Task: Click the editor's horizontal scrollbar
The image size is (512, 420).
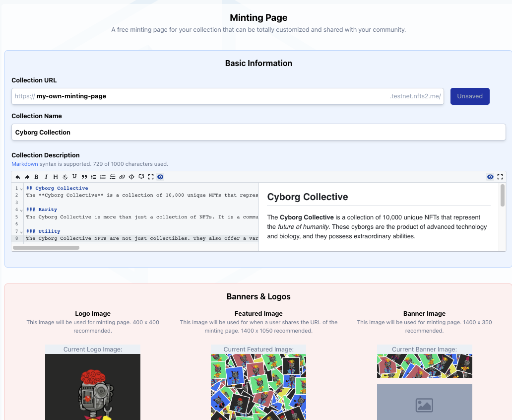Action: pyautogui.click(x=46, y=247)
